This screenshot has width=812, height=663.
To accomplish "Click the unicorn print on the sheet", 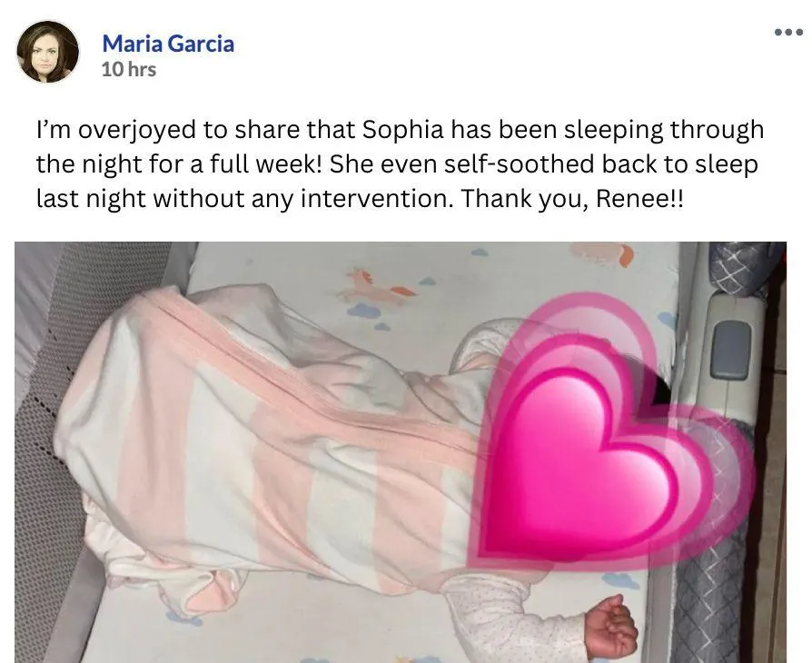I will pyautogui.click(x=375, y=286).
